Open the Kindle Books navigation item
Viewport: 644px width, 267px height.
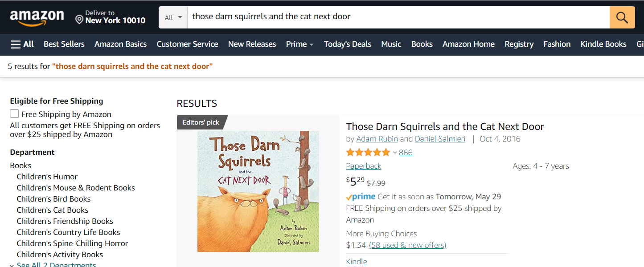pos(603,44)
